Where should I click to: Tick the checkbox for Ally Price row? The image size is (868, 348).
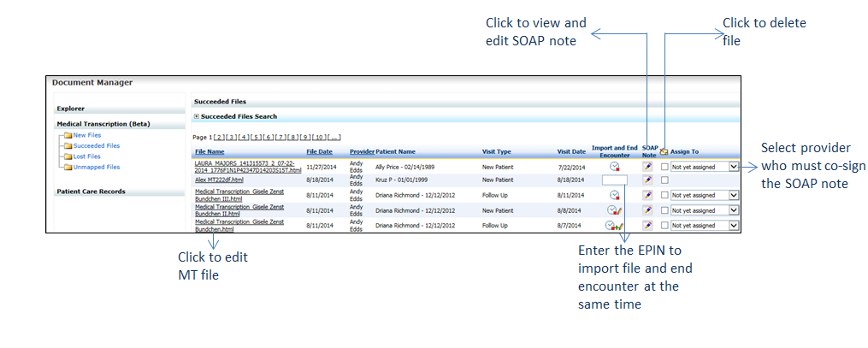pos(664,167)
